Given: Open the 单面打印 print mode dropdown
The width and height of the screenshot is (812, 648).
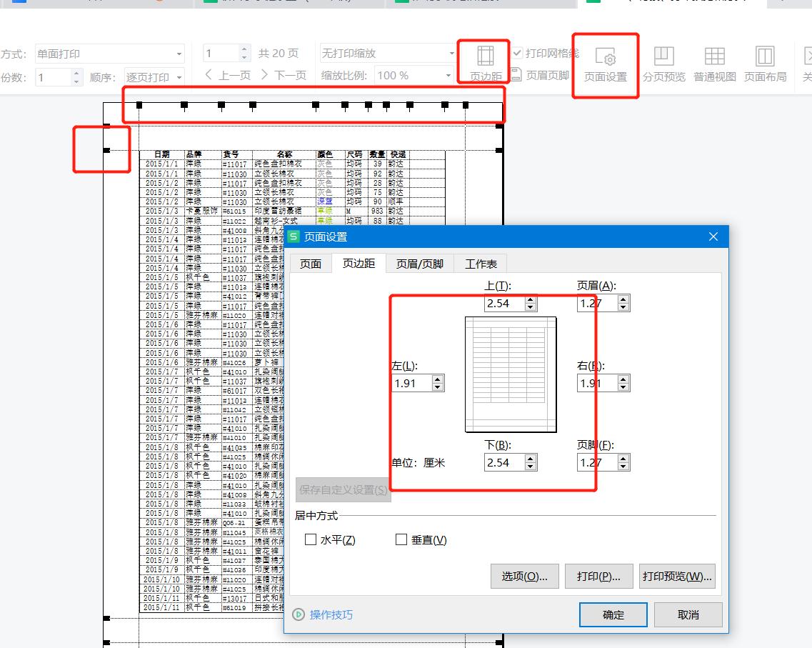Looking at the screenshot, I should click(179, 53).
